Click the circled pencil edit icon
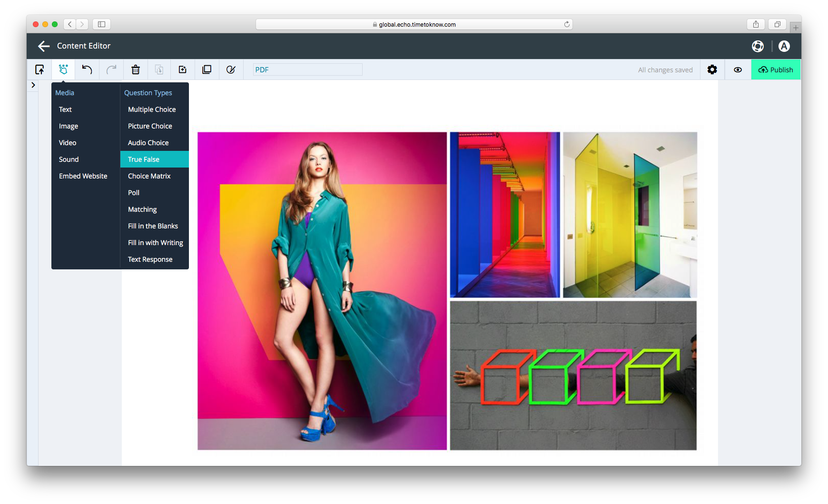The width and height of the screenshot is (828, 504). [x=231, y=69]
